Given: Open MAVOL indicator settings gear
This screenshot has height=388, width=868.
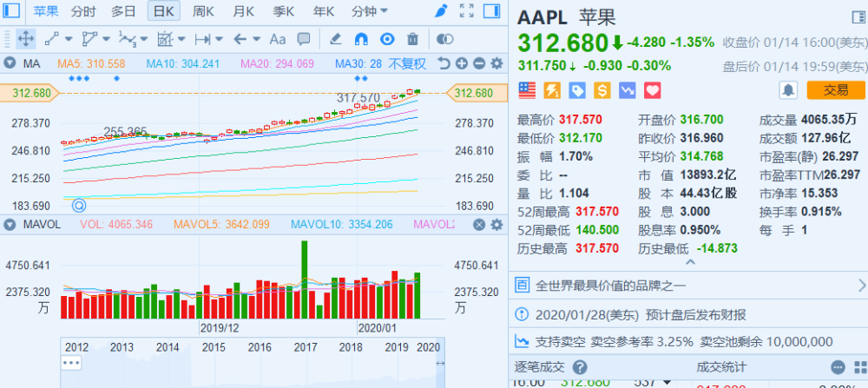Looking at the screenshot, I should tap(496, 224).
